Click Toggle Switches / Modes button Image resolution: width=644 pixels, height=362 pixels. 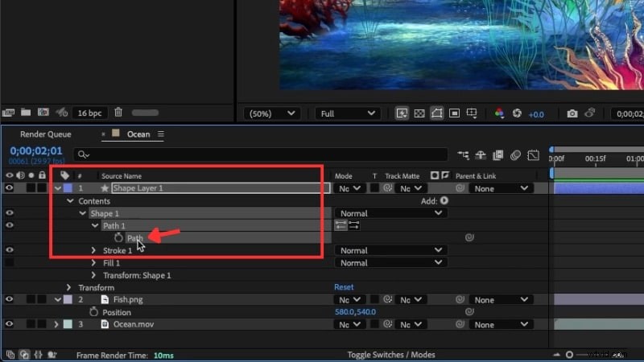point(391,355)
